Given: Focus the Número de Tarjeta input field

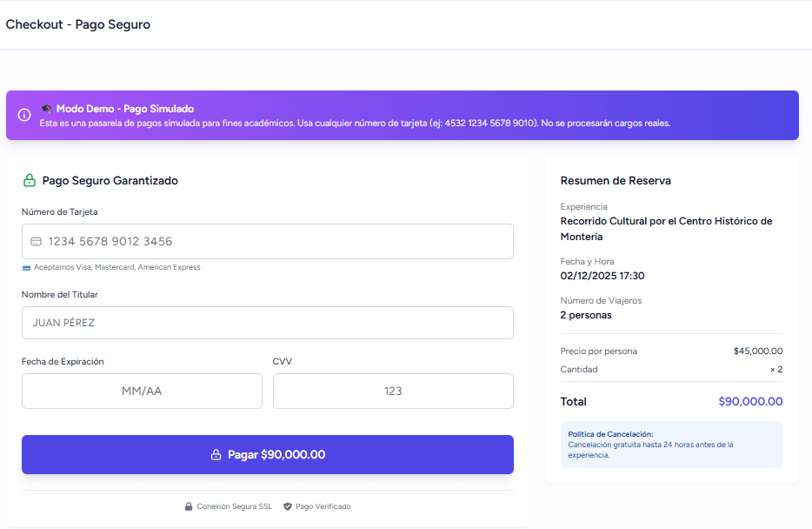Looking at the screenshot, I should (268, 242).
